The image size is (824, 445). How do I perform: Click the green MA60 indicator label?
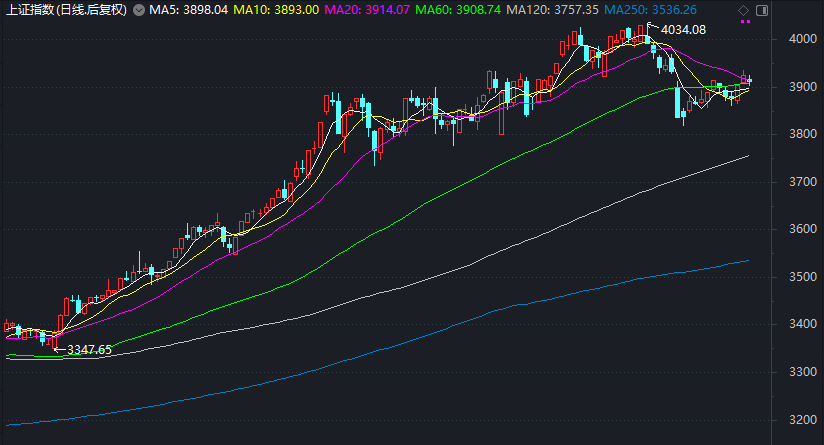(474, 11)
